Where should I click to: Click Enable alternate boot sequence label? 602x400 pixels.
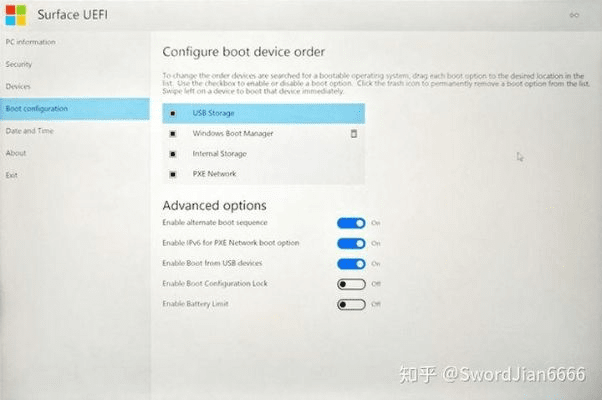pyautogui.click(x=215, y=223)
